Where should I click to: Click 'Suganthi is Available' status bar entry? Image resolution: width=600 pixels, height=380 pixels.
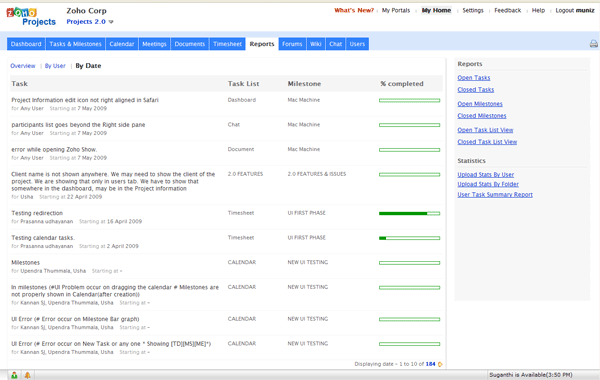(531, 375)
